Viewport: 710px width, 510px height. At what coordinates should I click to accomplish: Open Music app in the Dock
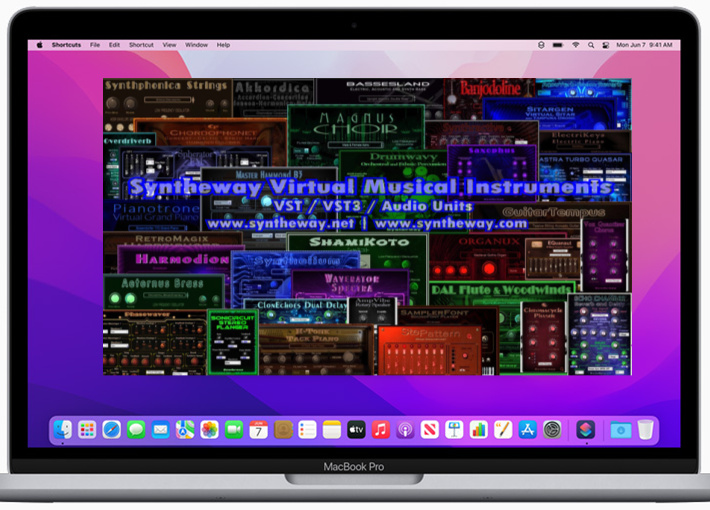381,429
